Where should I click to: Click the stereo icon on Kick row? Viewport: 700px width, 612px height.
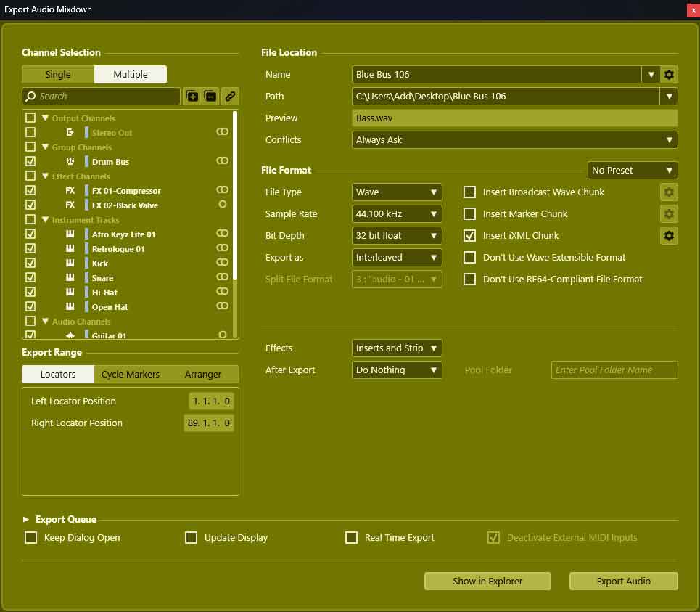tap(222, 263)
